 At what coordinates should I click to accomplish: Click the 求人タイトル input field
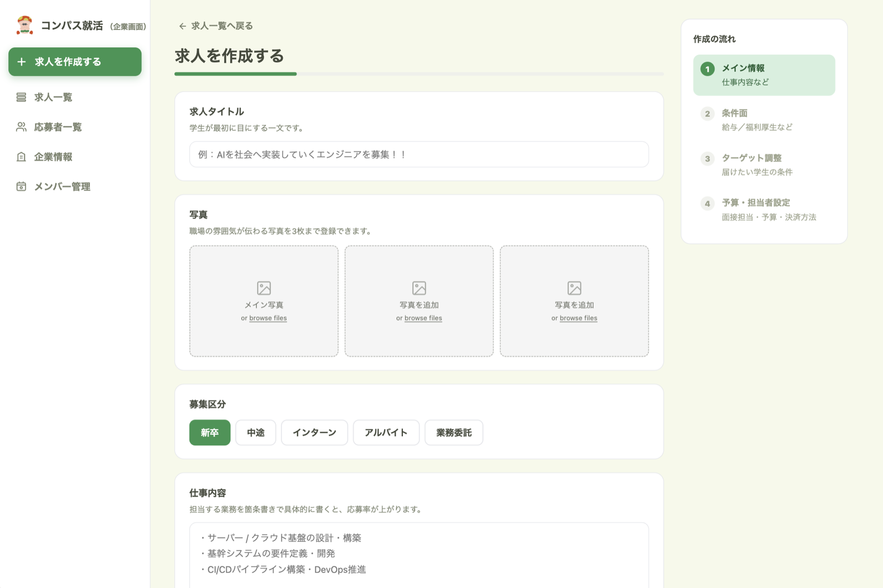[419, 154]
